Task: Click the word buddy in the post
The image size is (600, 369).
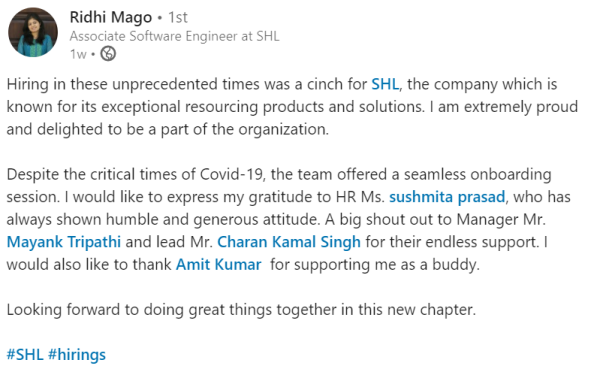Action: 455,265
